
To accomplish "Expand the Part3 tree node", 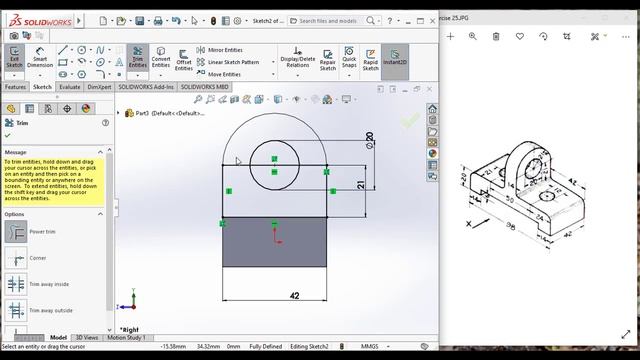I will click(x=119, y=113).
